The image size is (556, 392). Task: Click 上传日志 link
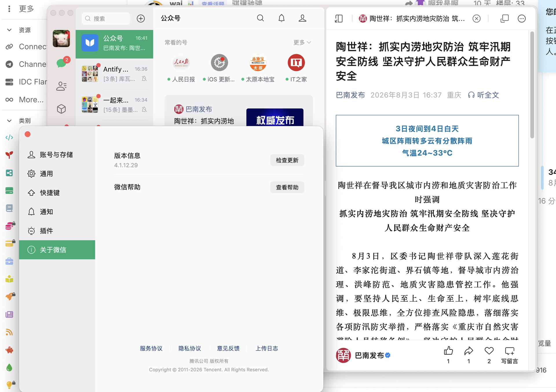click(267, 348)
